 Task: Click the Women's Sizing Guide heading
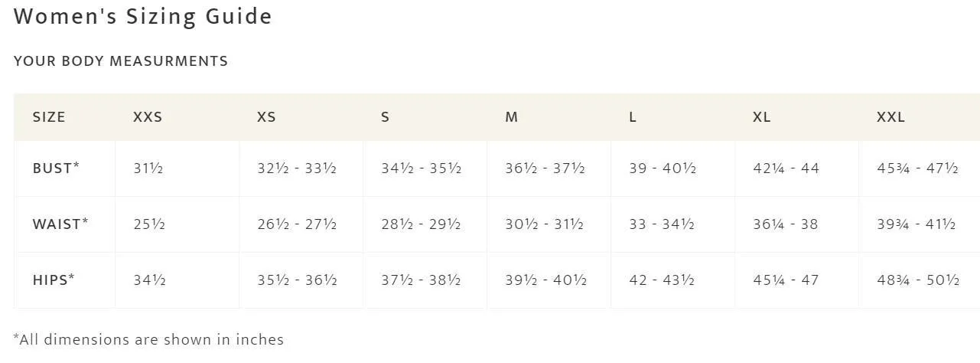click(x=143, y=16)
